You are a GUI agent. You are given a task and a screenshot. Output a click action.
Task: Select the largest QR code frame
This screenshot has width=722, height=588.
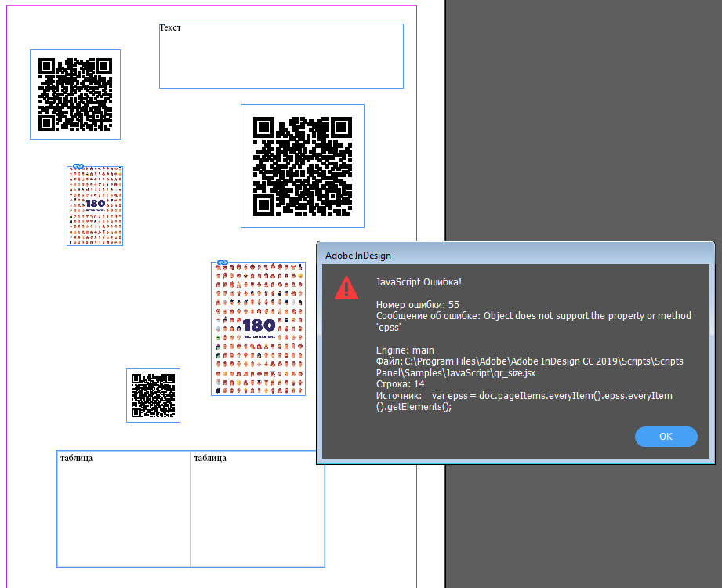point(303,166)
